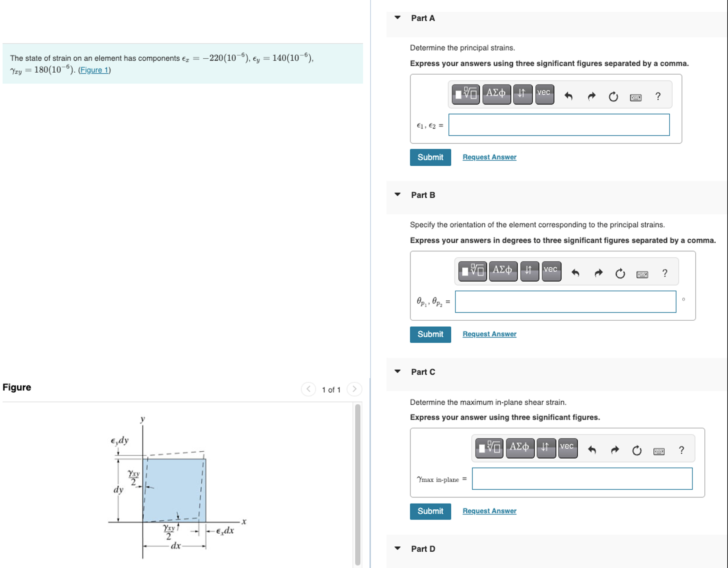Collapse the Part B section

397,195
